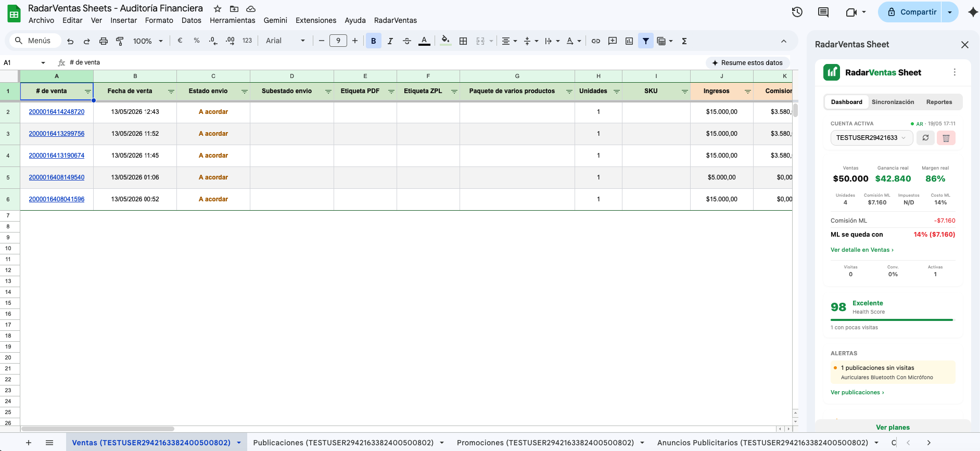Click the Functions sigma icon

pyautogui.click(x=684, y=41)
